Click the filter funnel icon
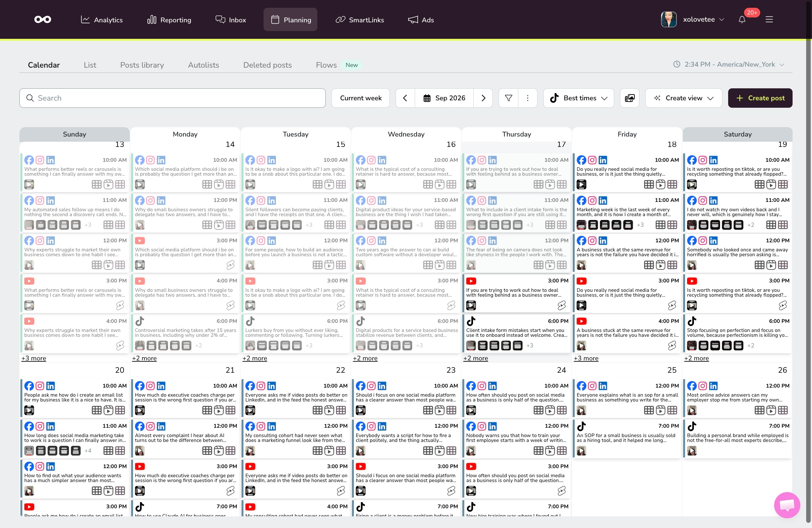Viewport: 812px width, 528px height. click(x=508, y=98)
